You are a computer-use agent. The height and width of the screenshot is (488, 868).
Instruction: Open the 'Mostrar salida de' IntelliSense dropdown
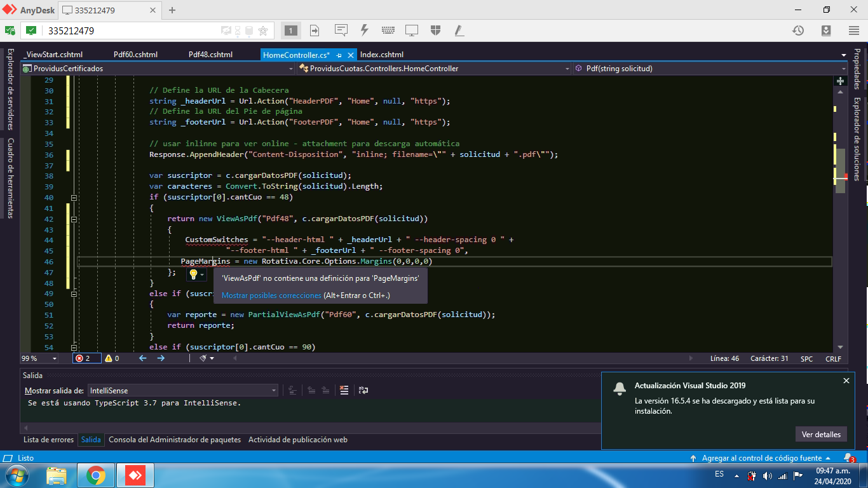point(182,390)
